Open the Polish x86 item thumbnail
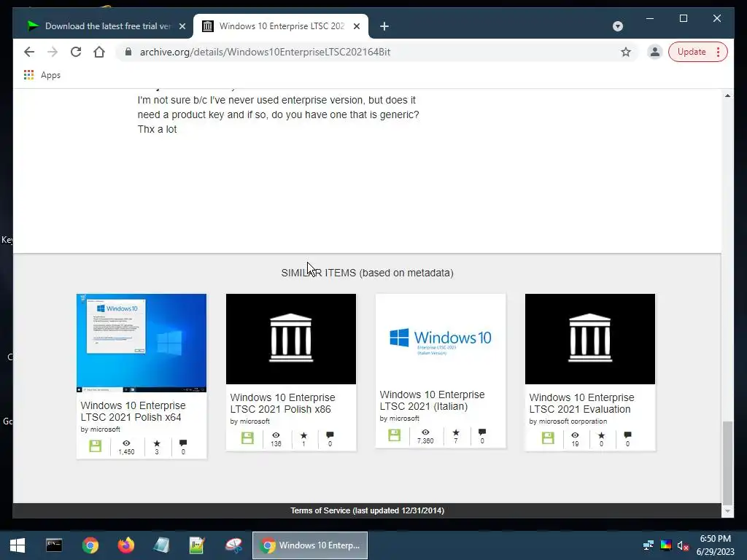The image size is (747, 560). [x=291, y=339]
